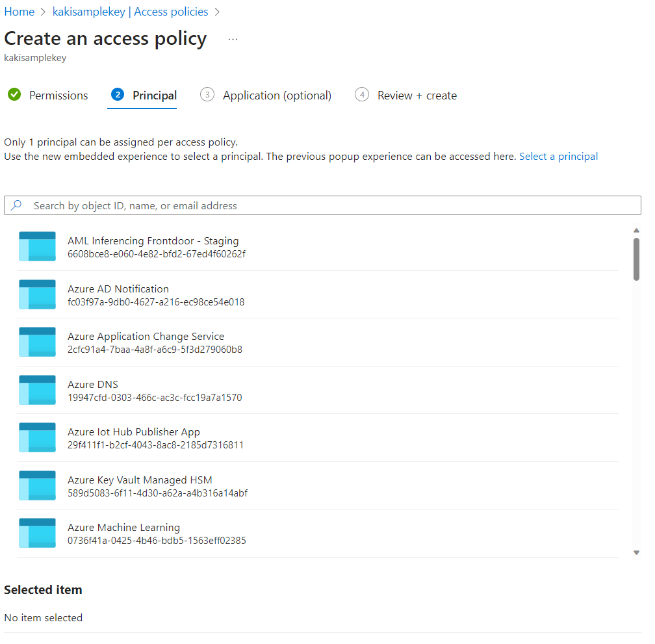Screen dimensions: 655x644
Task: Click ID 0736f41a-0425-4b46-bdb5-1563eff02385
Action: [x=157, y=541]
